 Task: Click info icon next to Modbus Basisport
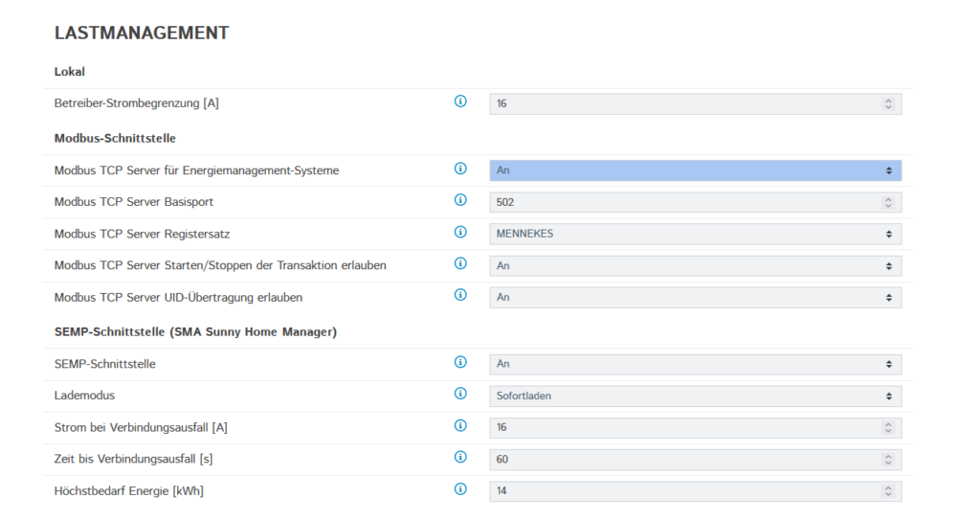[460, 199]
